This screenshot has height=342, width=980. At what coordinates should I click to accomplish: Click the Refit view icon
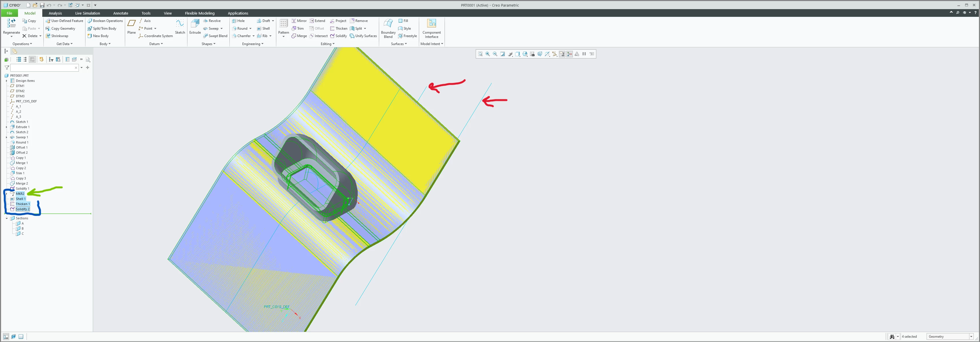(480, 54)
